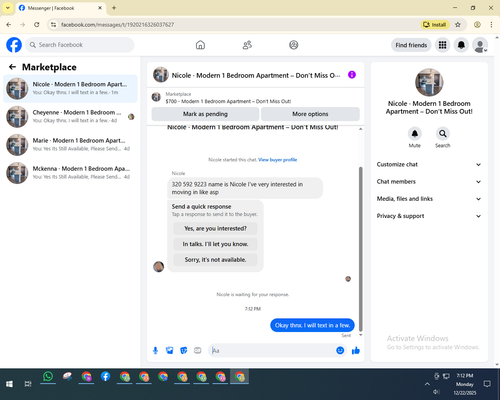
Task: Expand the Customize chat section
Action: click(x=429, y=164)
